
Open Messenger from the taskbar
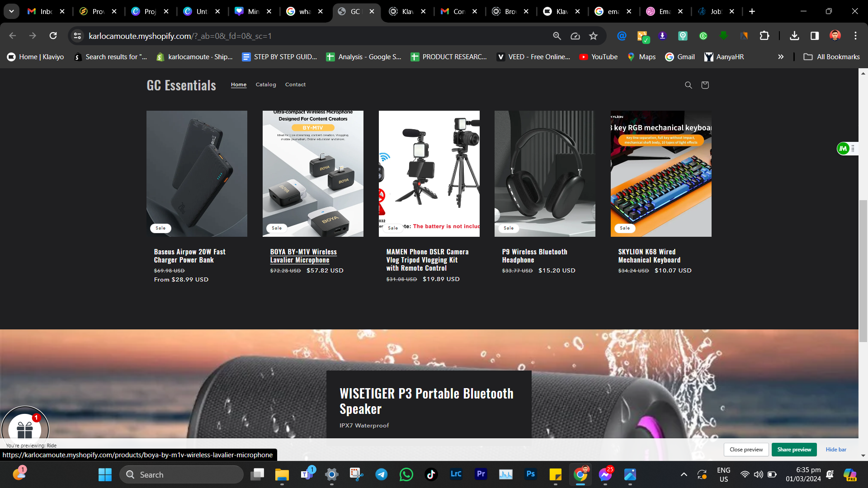(x=605, y=474)
